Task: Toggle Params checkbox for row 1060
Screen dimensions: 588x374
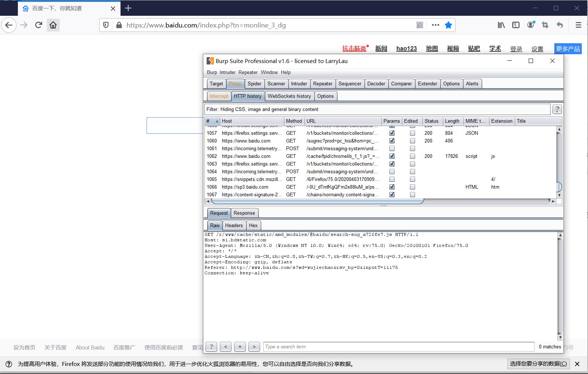Action: (x=392, y=141)
